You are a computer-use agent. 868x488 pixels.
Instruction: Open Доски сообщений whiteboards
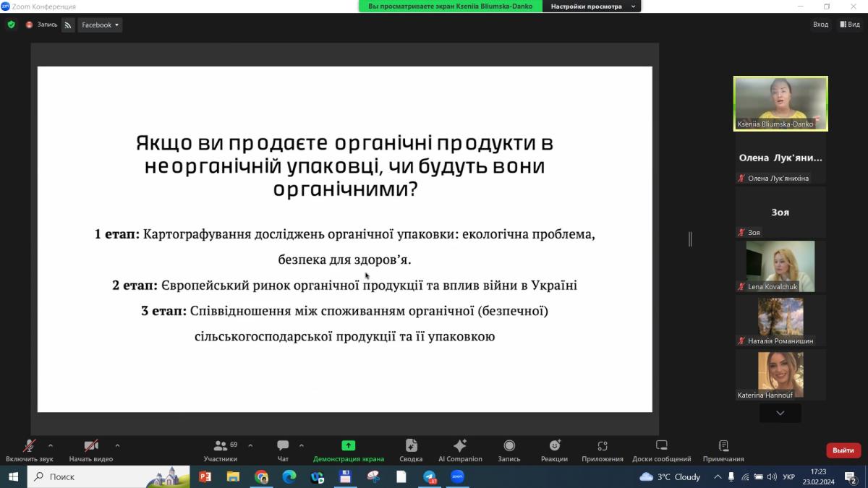tap(661, 450)
